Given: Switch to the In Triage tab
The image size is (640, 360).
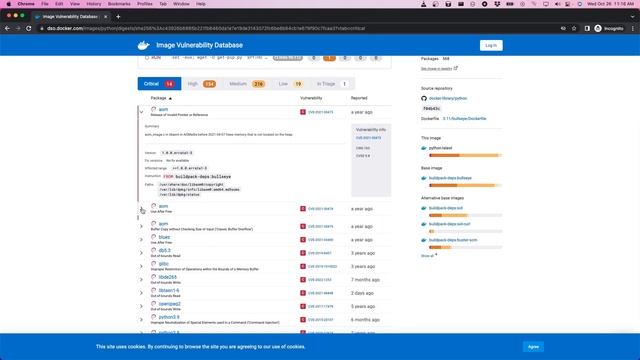Looking at the screenshot, I should click(332, 84).
